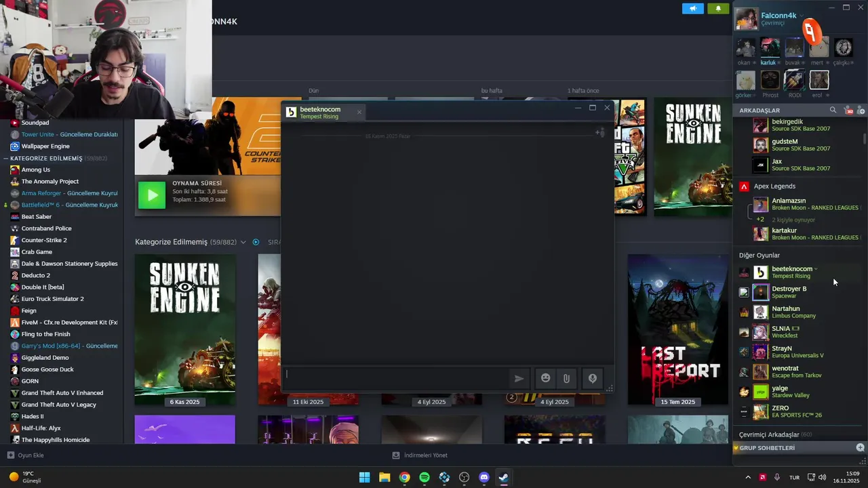Open Last Report game cover
868x488 pixels.
tap(678, 329)
